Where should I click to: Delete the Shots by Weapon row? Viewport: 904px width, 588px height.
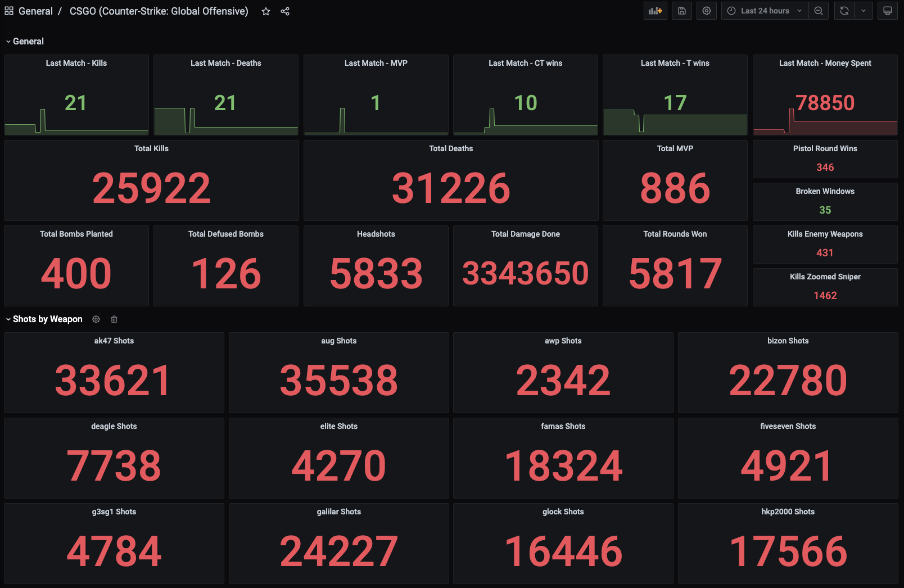tap(114, 319)
